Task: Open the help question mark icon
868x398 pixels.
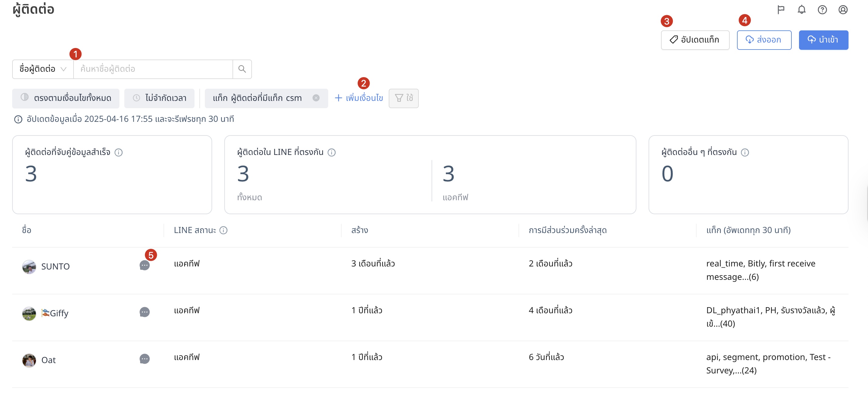Action: (x=822, y=10)
